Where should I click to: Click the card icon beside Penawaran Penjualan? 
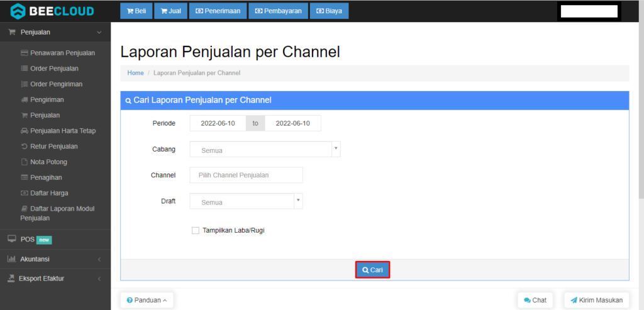(x=25, y=53)
